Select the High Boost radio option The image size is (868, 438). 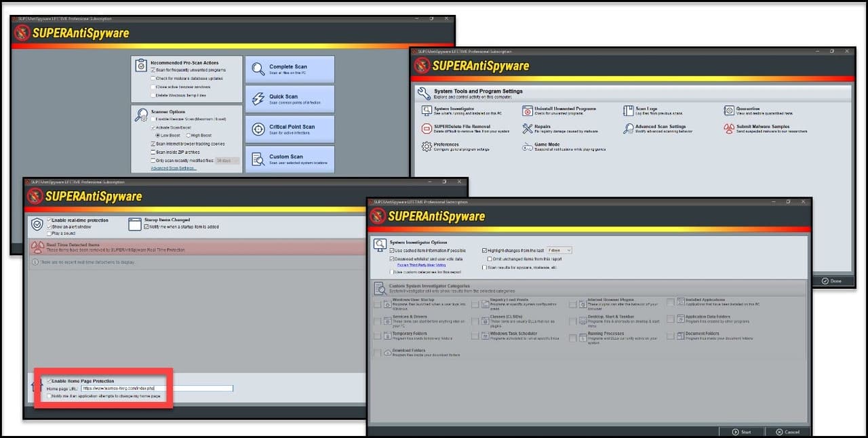(x=189, y=136)
